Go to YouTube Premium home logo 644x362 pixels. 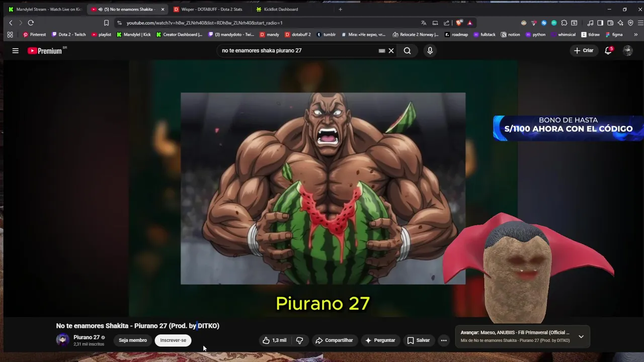(44, 50)
